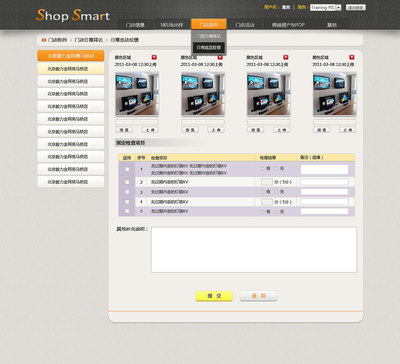Viewport: 400px width, 364px height.
Task: Click the red delete icon on the second photo card
Action: coord(220,57)
